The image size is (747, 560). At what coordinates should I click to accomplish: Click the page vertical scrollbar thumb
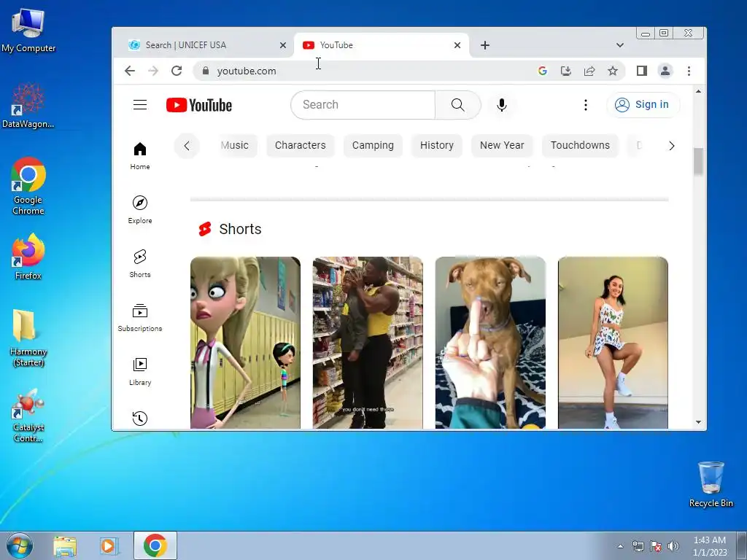698,161
